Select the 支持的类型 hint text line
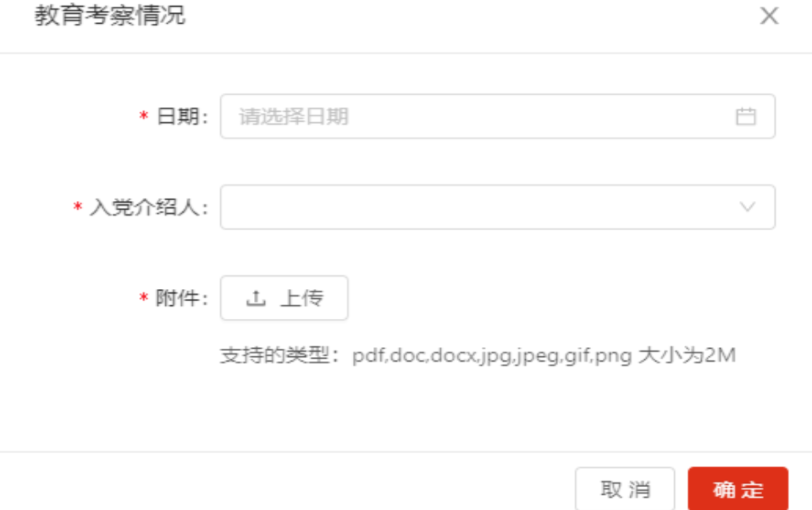The width and height of the screenshot is (812, 510). [478, 355]
